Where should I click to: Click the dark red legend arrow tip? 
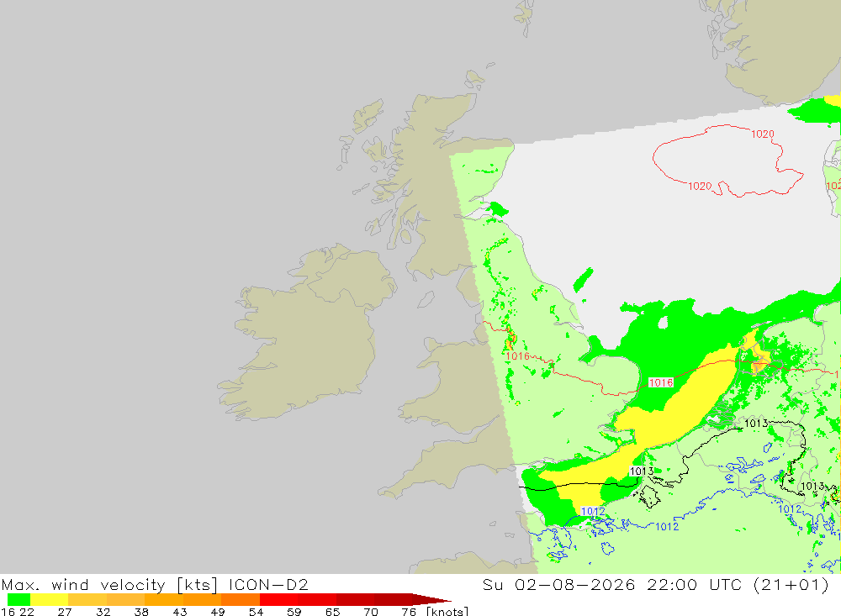(432, 599)
